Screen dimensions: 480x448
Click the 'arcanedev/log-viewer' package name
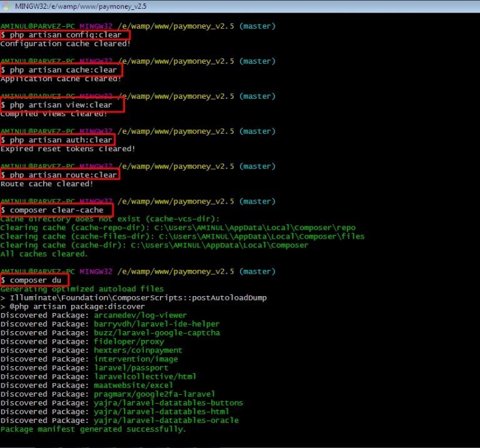(141, 316)
